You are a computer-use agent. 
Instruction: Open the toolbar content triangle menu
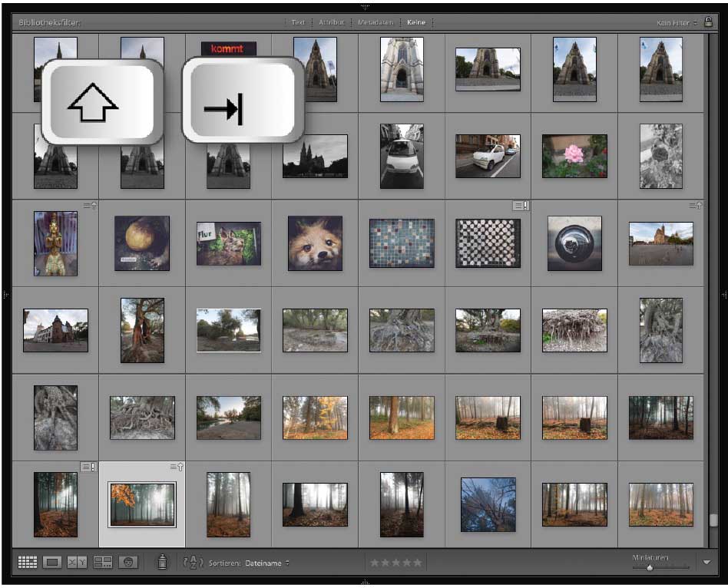tap(706, 562)
